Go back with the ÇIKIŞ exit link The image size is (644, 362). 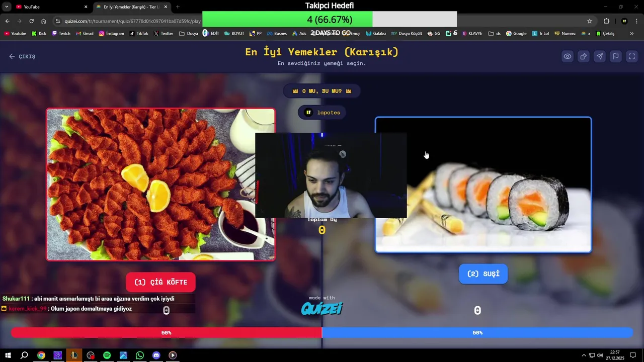(x=22, y=56)
